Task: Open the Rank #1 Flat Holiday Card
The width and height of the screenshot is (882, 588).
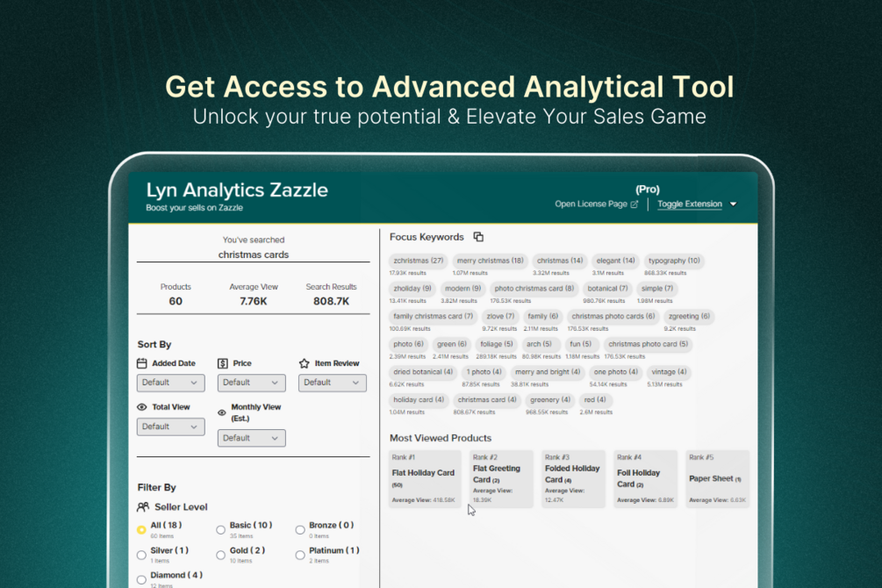Action: point(425,479)
